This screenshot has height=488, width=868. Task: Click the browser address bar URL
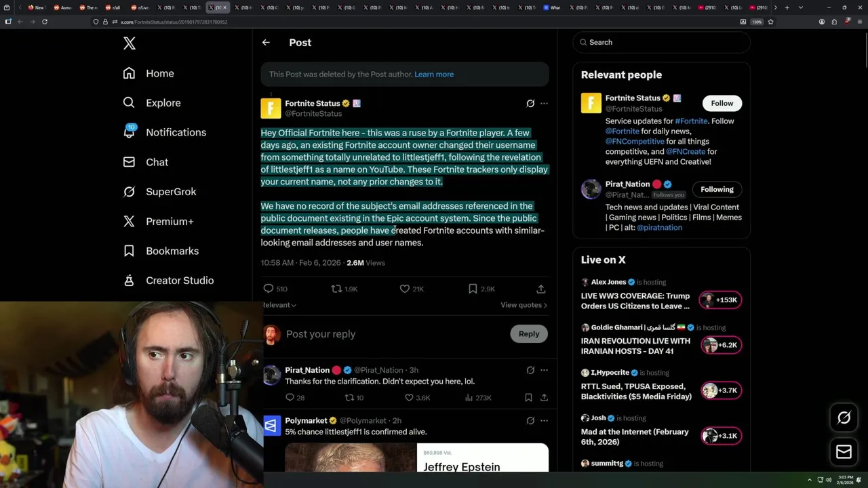click(174, 22)
